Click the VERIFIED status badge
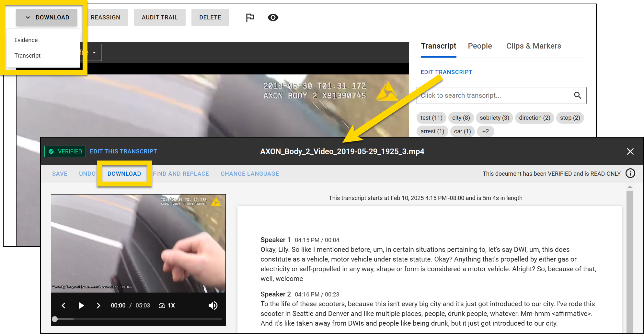The image size is (644, 334). 65,151
